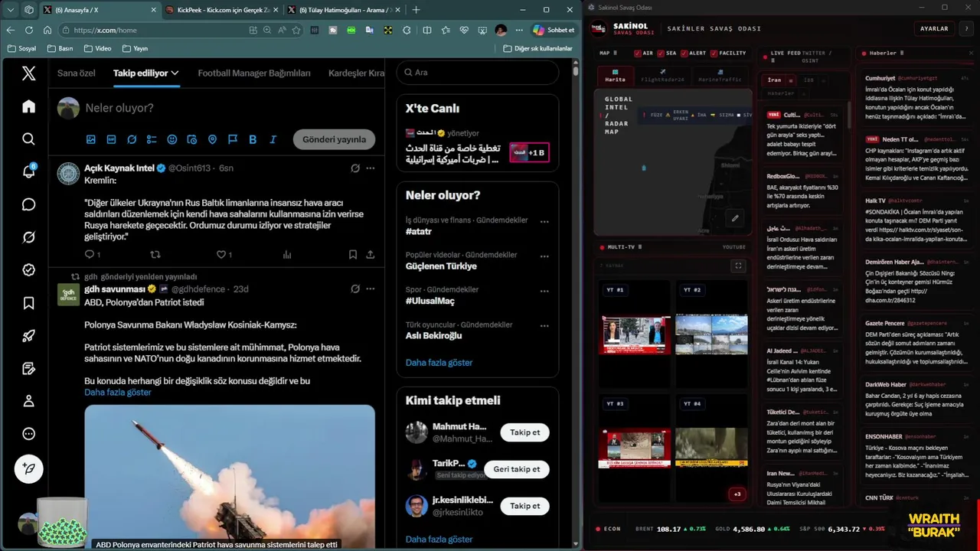The image size is (980, 551).
Task: Open Bookmarks icon in X sidebar
Action: (x=28, y=303)
